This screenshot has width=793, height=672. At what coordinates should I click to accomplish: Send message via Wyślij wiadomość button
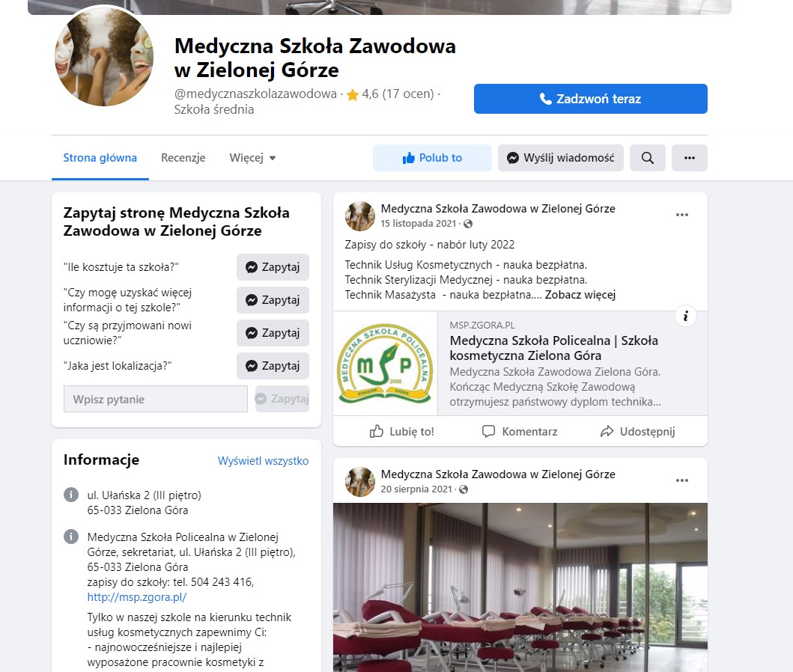561,158
